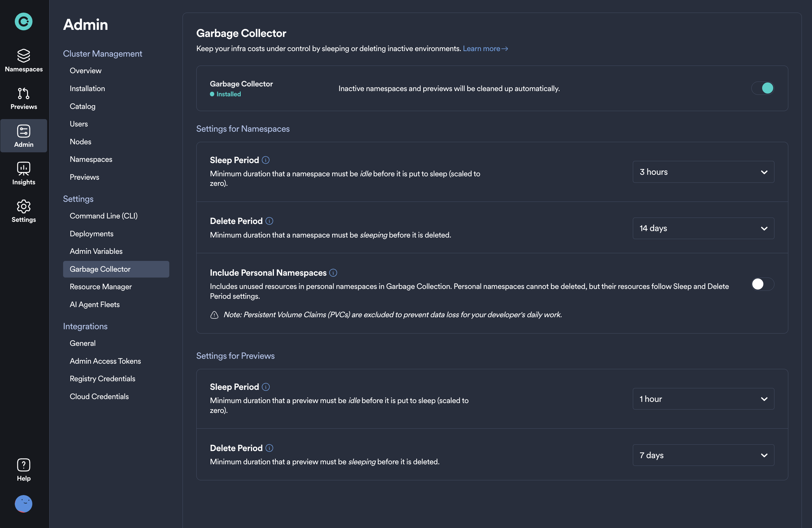Click the app logo at the top left

(23, 22)
